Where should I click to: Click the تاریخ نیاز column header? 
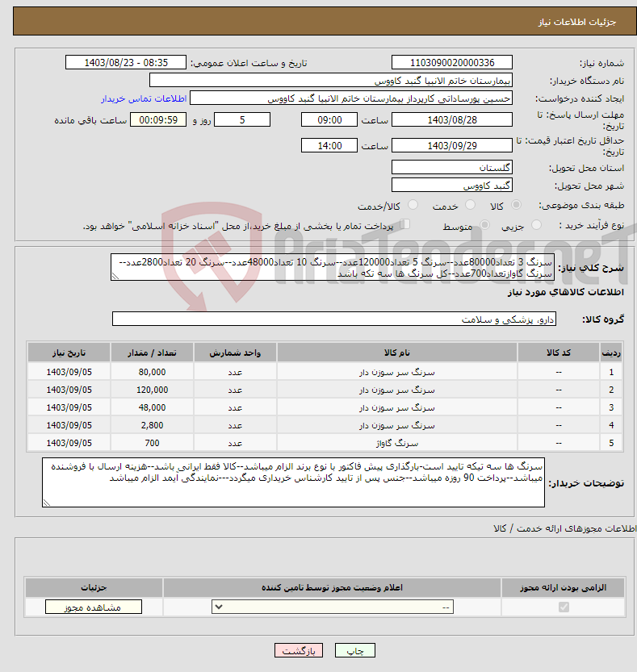coord(69,353)
